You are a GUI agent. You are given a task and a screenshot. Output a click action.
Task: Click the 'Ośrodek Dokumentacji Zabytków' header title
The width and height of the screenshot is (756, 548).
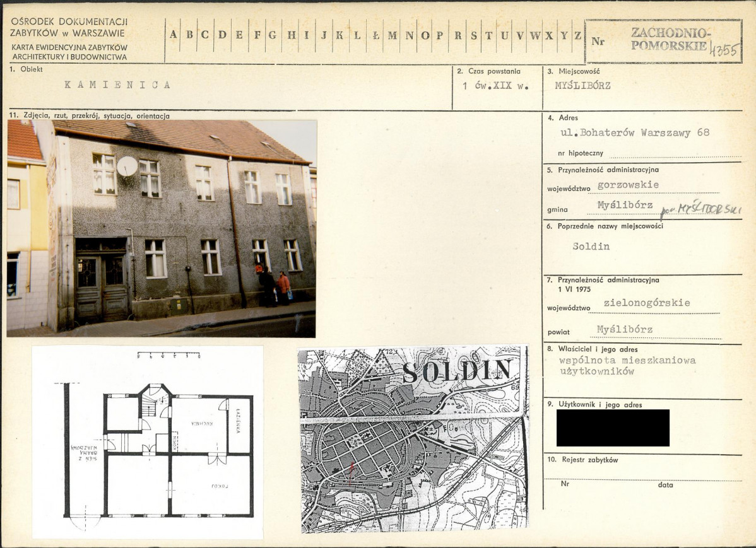click(68, 27)
